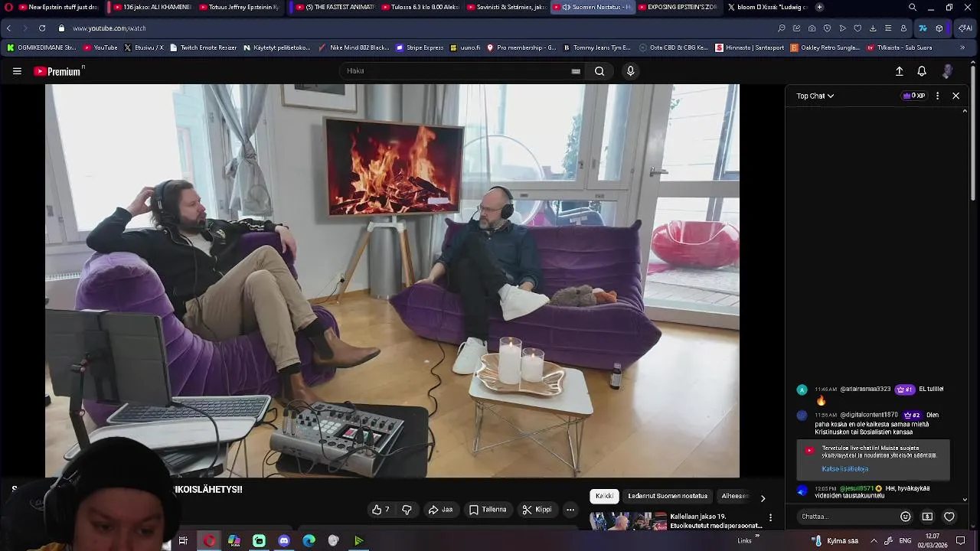This screenshot has height=551, width=980.
Task: Switch to THE FASTEST ANIMAT tab
Action: coord(335,7)
